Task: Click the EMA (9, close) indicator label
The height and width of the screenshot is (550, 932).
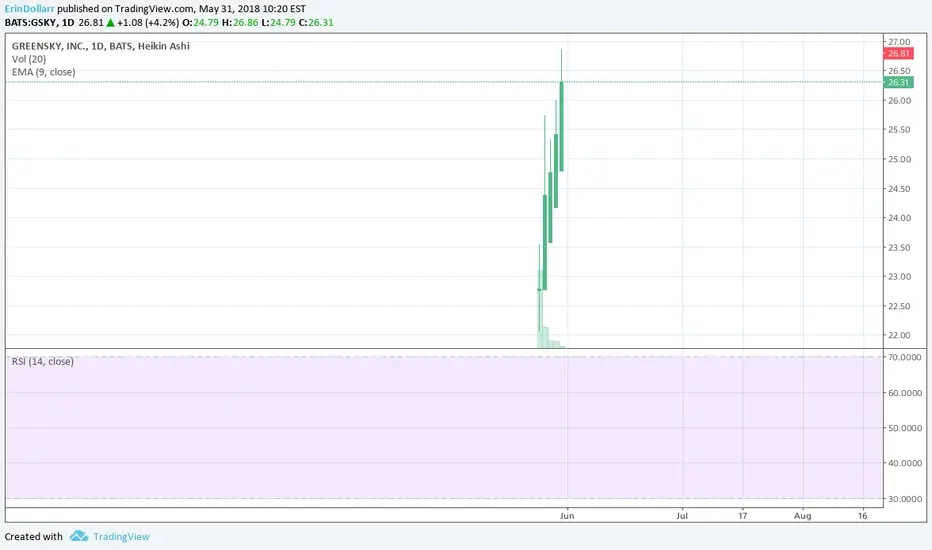Action: [x=43, y=72]
